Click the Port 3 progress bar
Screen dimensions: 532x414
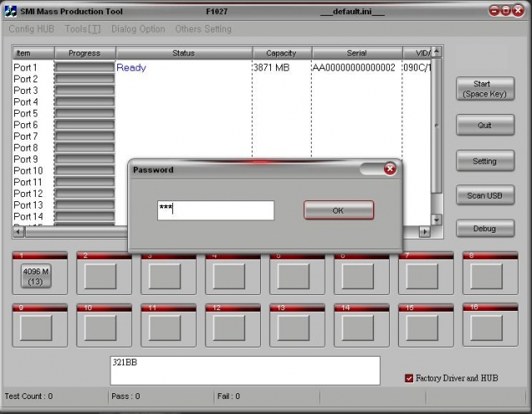85,91
